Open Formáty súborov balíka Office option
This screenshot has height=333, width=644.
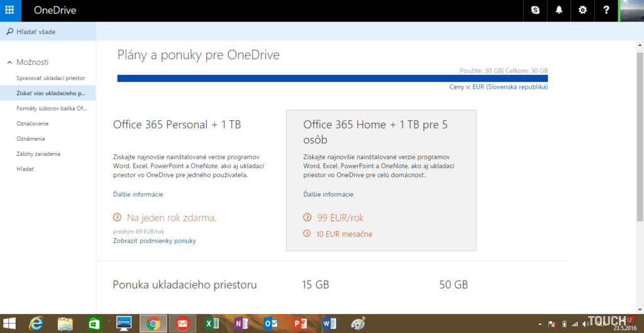[52, 108]
